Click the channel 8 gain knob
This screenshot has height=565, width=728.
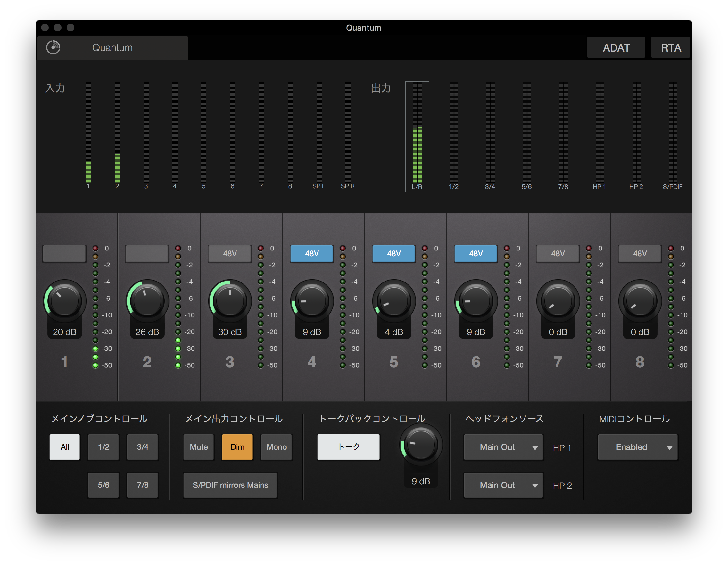[x=640, y=301]
